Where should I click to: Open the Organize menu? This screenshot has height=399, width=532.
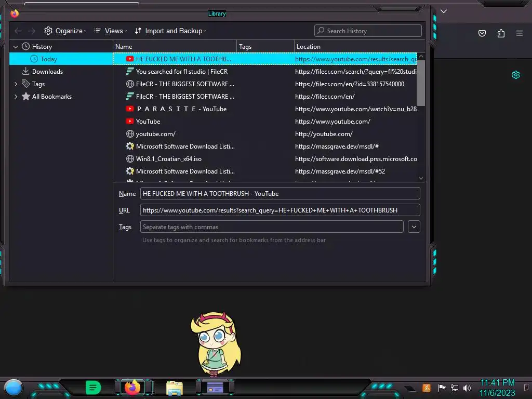pos(65,31)
